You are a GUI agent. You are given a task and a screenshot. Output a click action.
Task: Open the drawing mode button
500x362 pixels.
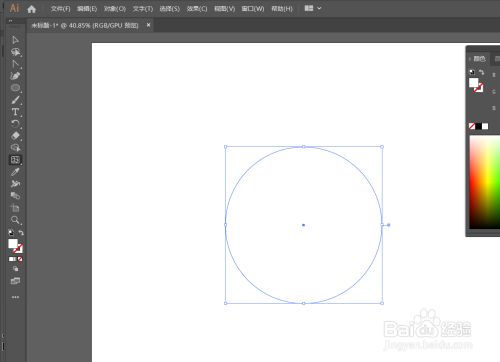point(15,269)
